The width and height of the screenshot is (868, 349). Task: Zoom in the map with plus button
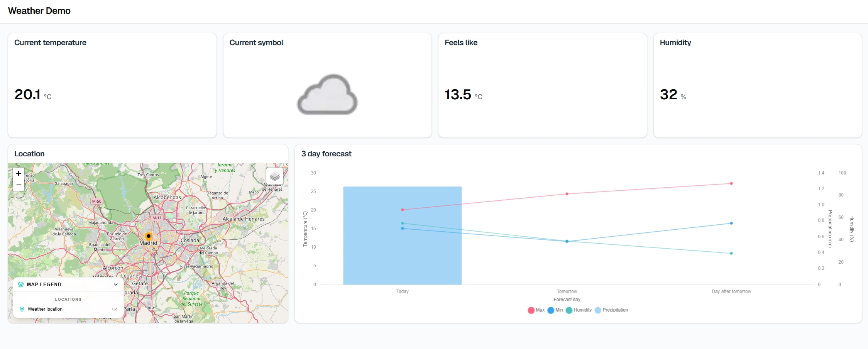[x=19, y=173]
